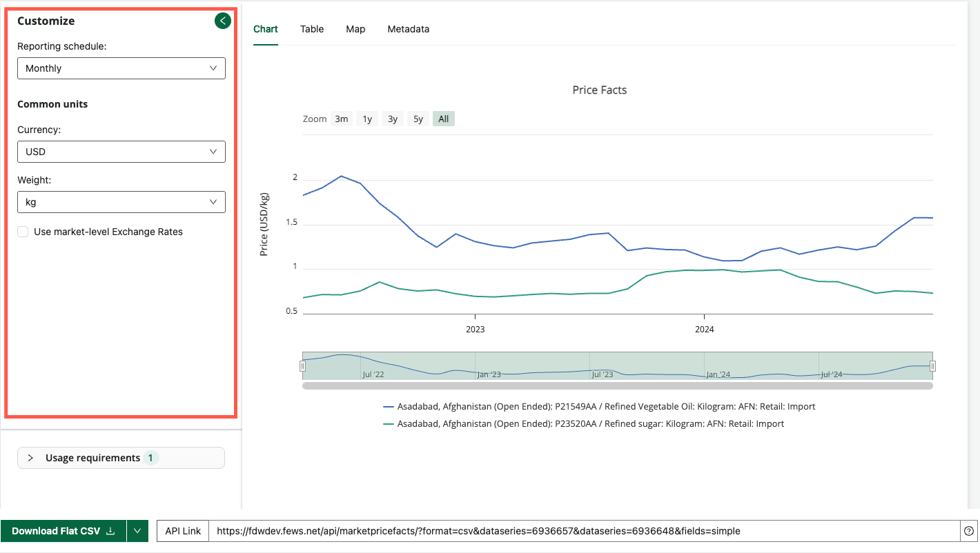Collapse the Customize panel with green arrow

coord(222,21)
